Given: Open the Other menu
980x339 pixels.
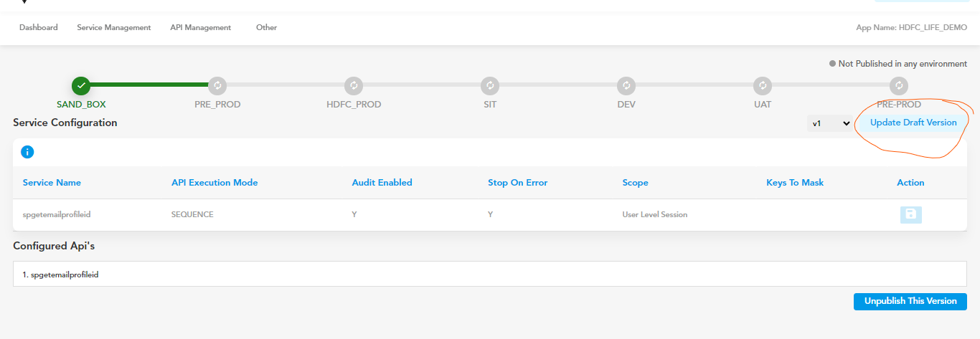Looking at the screenshot, I should pos(266,27).
